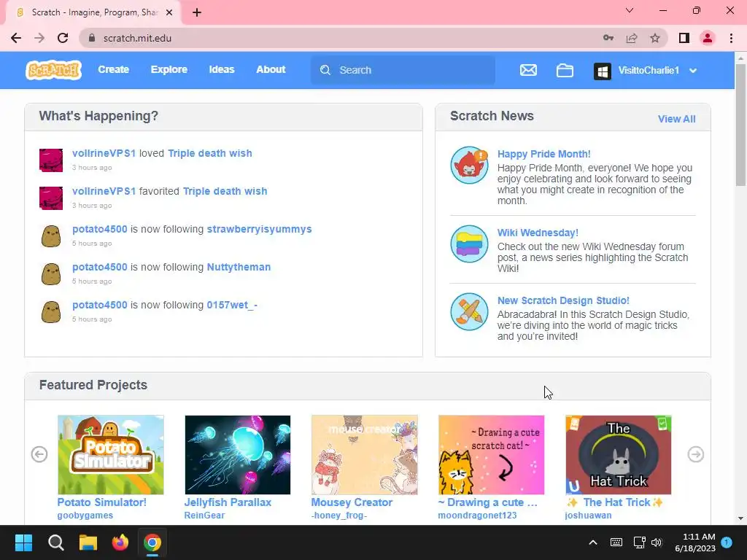747x560 pixels.
Task: Click the page vertical scrollbar thumb
Action: click(740, 125)
